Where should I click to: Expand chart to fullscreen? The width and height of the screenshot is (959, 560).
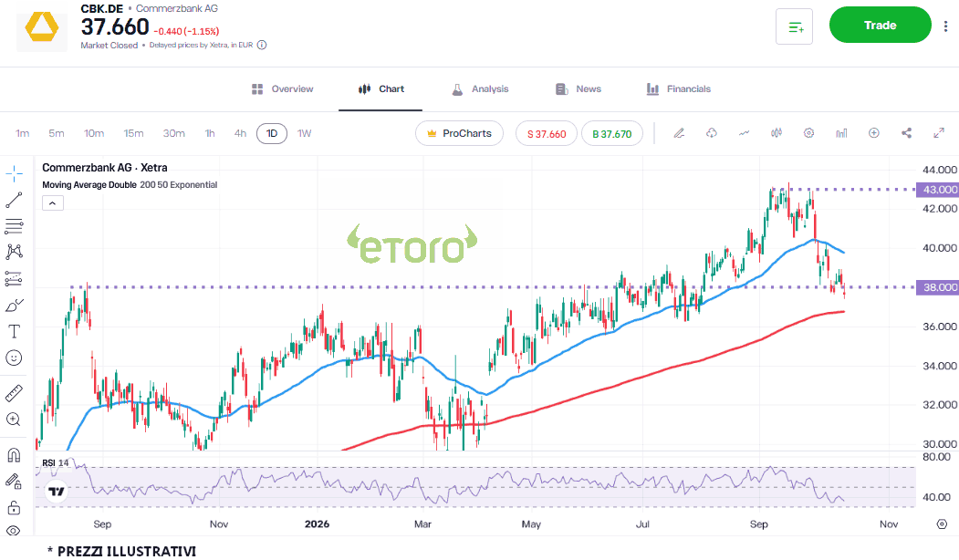click(939, 133)
